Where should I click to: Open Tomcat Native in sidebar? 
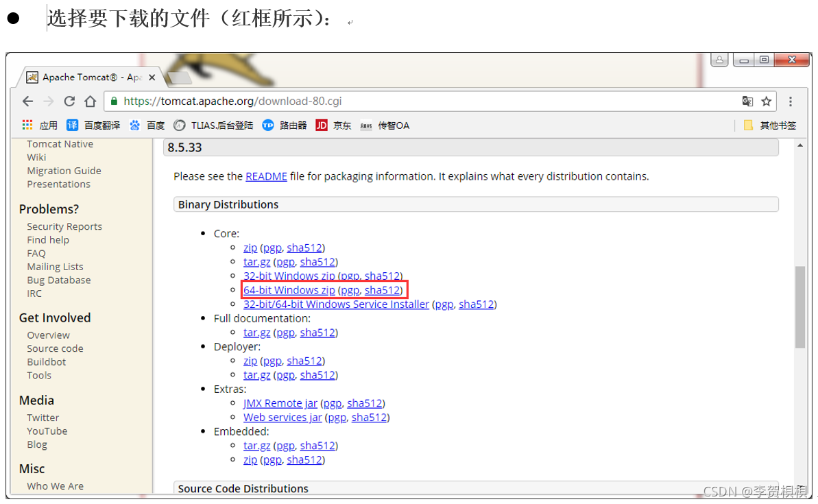tap(60, 144)
